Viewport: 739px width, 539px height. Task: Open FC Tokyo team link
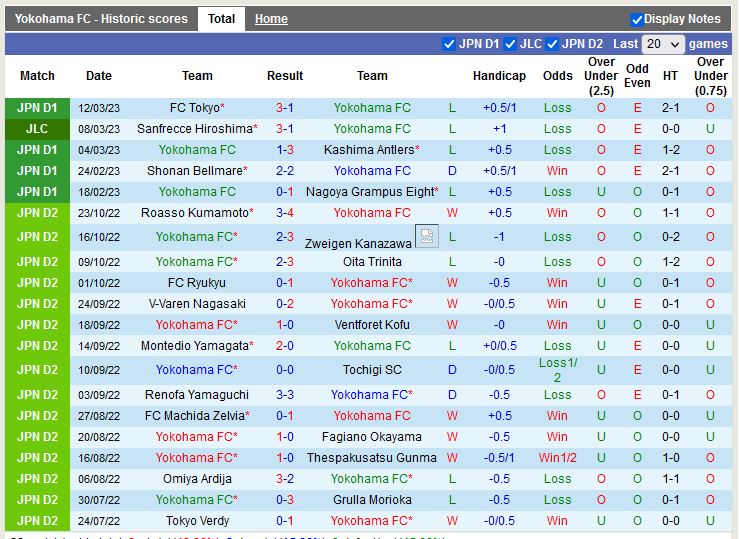[x=197, y=108]
